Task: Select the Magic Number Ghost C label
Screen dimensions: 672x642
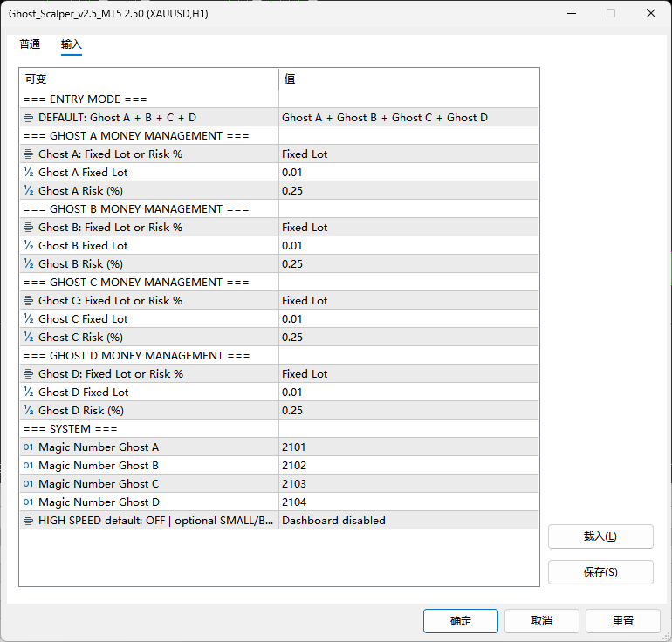Action: pos(99,483)
